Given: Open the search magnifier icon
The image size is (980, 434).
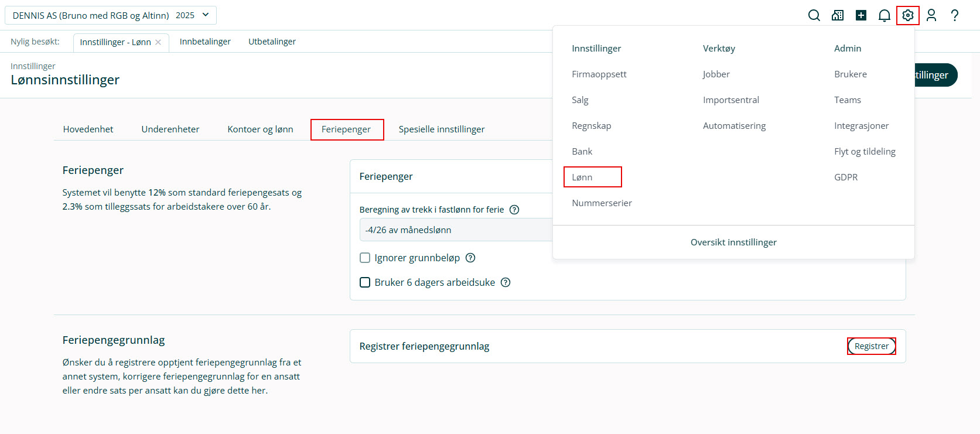Looking at the screenshot, I should (814, 15).
